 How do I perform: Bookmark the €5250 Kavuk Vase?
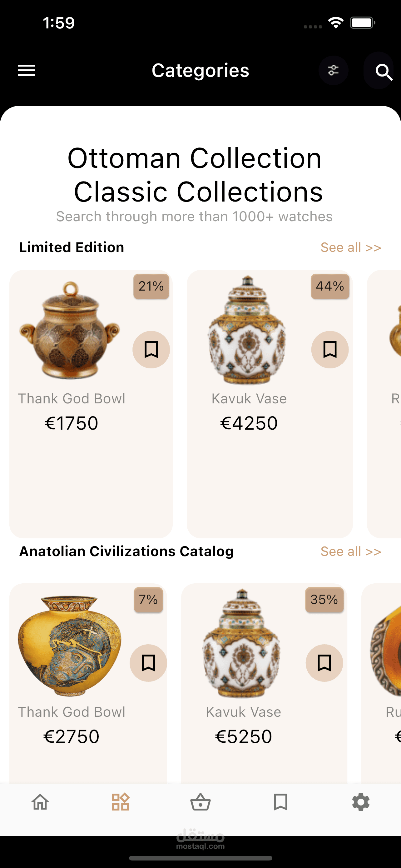pos(324,663)
